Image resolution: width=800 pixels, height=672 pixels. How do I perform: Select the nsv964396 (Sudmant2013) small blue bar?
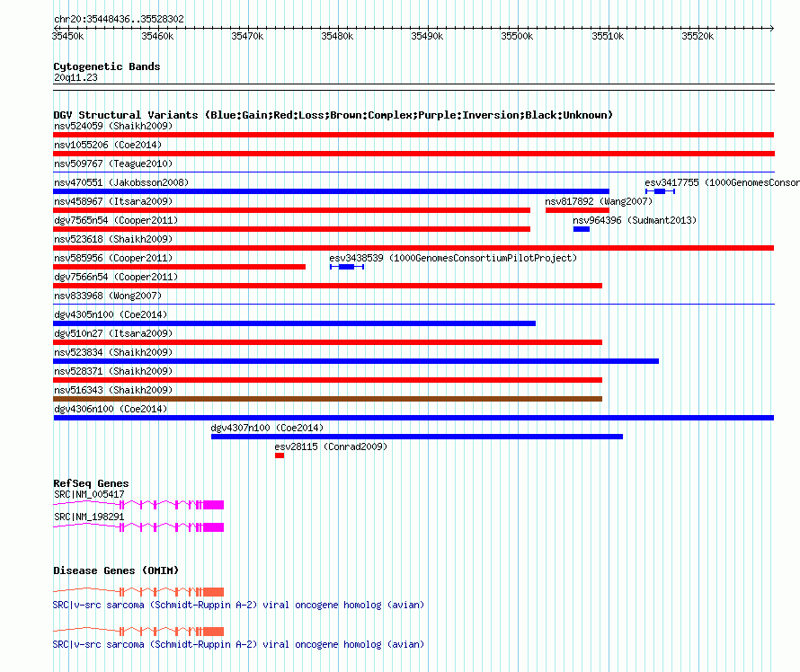click(x=581, y=229)
